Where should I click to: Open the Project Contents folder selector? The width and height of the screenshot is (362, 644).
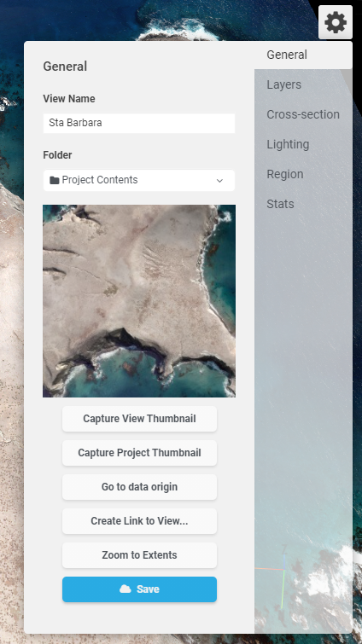(139, 181)
